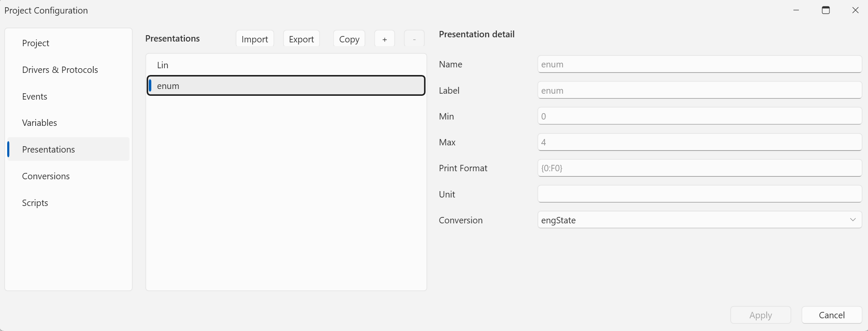This screenshot has height=331, width=868.
Task: Click the Label input field
Action: [x=700, y=90]
